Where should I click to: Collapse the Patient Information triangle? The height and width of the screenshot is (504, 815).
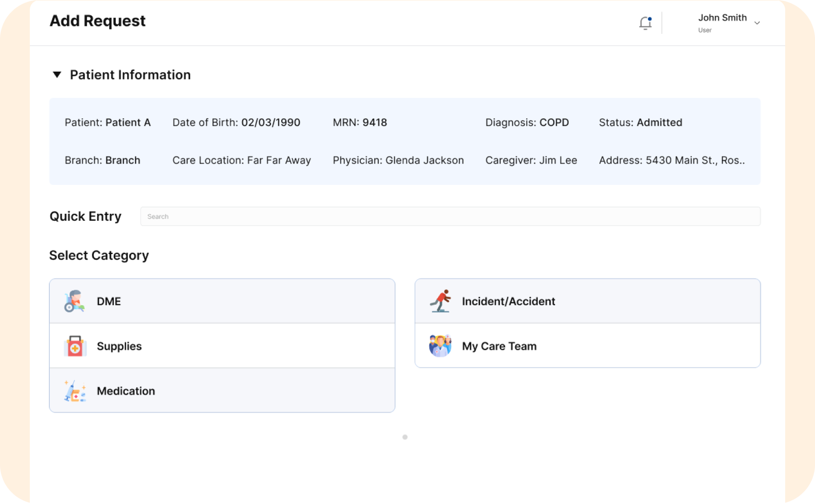[x=57, y=75]
